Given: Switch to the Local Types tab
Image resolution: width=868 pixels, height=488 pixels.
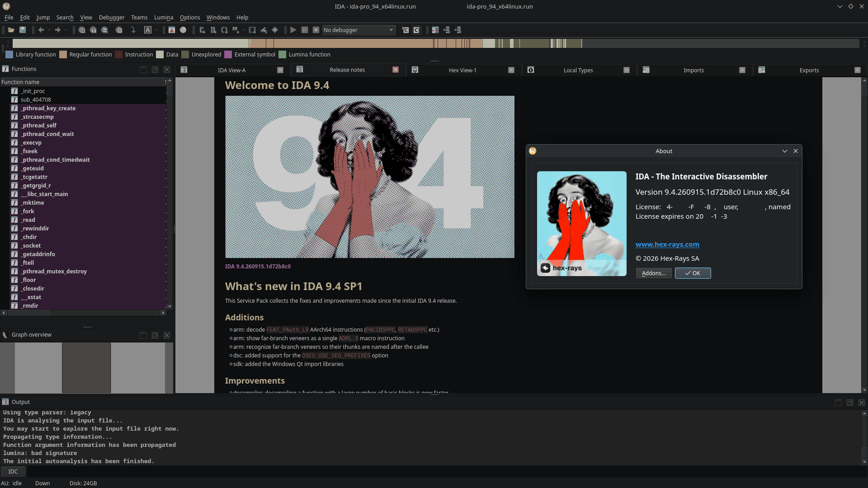Looking at the screenshot, I should coord(578,70).
